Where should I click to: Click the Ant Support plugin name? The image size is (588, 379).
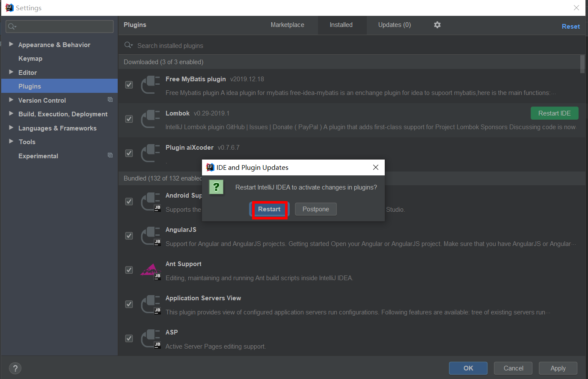pyautogui.click(x=184, y=264)
